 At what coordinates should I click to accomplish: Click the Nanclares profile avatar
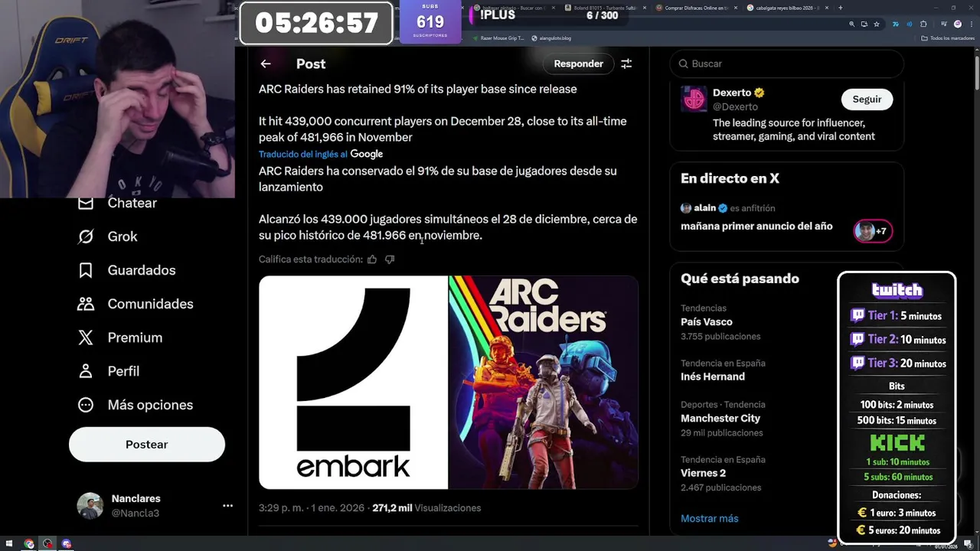coord(90,506)
